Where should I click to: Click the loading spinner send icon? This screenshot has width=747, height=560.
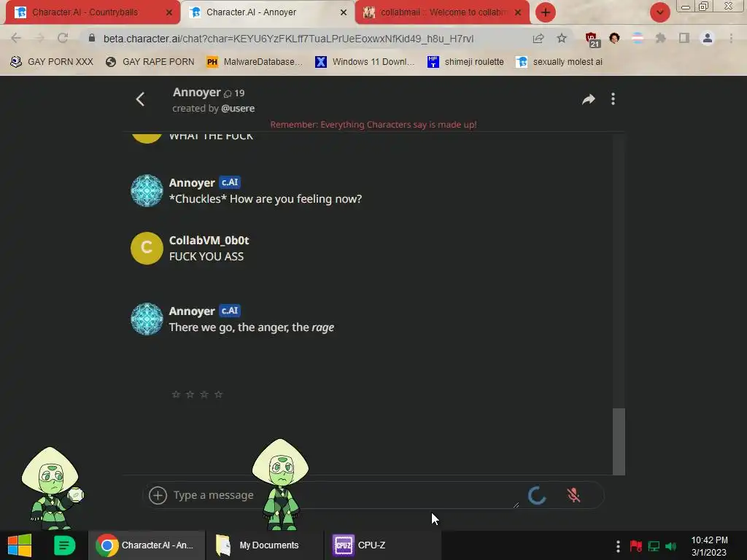(x=538, y=495)
